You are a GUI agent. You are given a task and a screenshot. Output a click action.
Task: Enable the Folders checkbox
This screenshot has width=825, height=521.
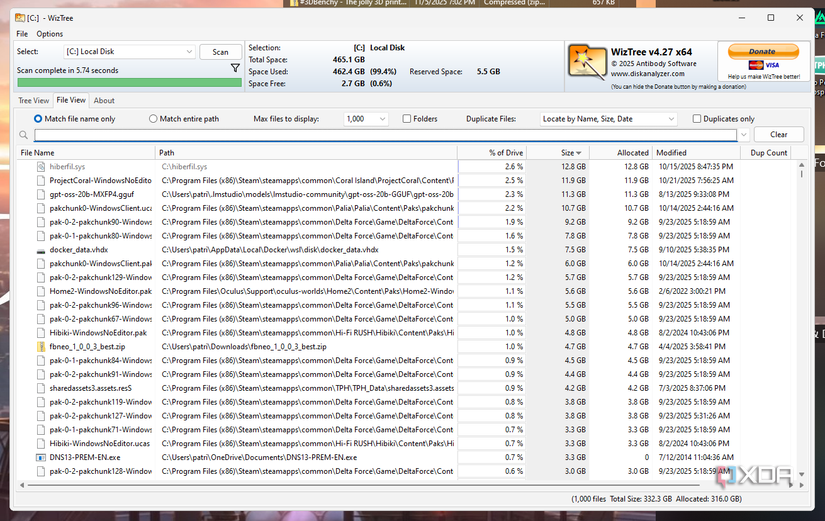click(407, 119)
